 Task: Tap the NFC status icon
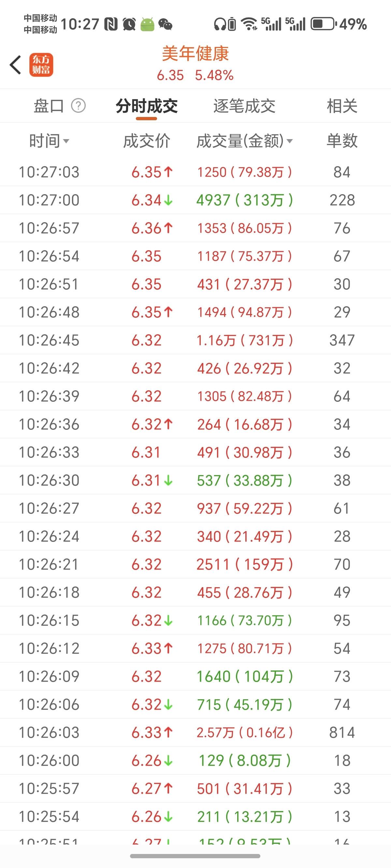[111, 24]
